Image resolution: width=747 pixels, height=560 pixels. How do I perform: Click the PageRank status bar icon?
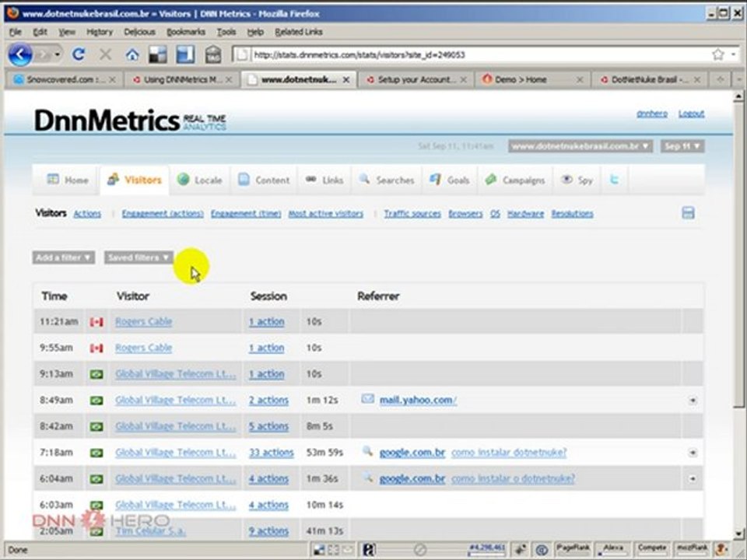click(573, 549)
